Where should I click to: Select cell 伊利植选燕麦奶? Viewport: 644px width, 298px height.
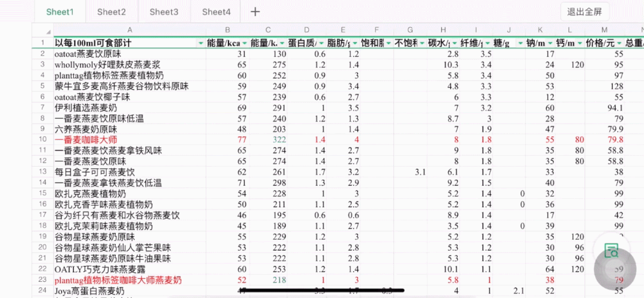point(129,108)
